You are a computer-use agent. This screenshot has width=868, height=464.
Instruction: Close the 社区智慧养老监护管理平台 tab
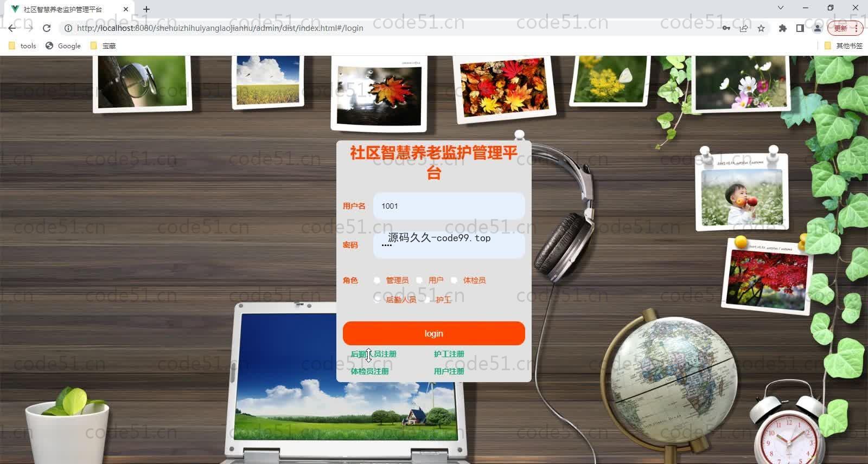click(126, 9)
